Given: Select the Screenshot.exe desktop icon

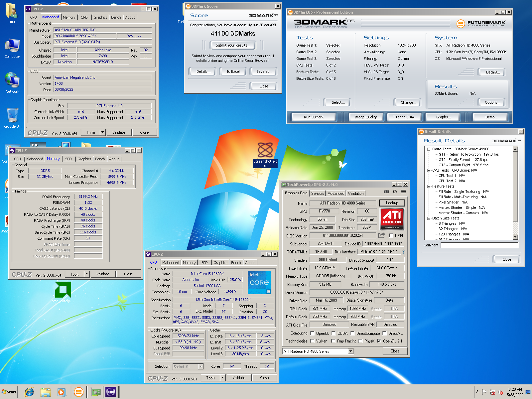Looking at the screenshot, I should [265, 155].
